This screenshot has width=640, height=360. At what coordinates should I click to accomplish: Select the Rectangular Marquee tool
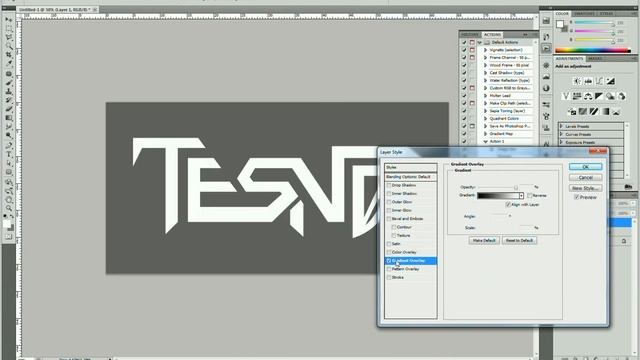pos(9,29)
